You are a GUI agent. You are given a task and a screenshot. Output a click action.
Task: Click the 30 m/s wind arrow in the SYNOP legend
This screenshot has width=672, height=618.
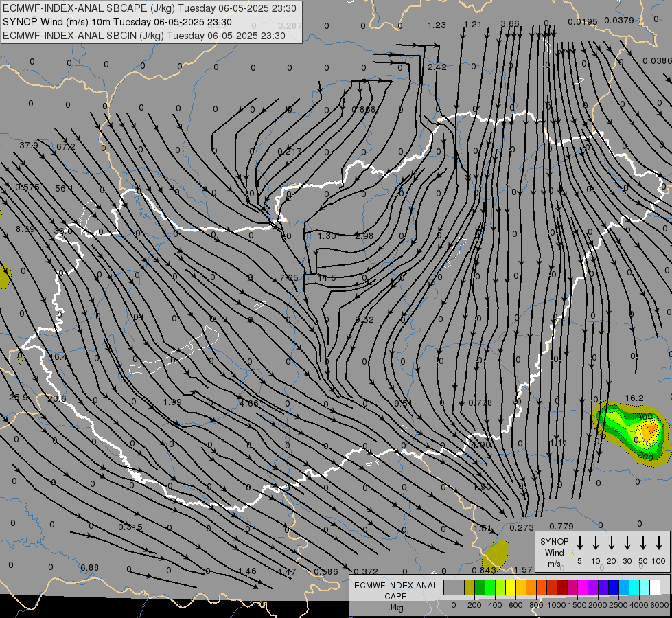(627, 543)
